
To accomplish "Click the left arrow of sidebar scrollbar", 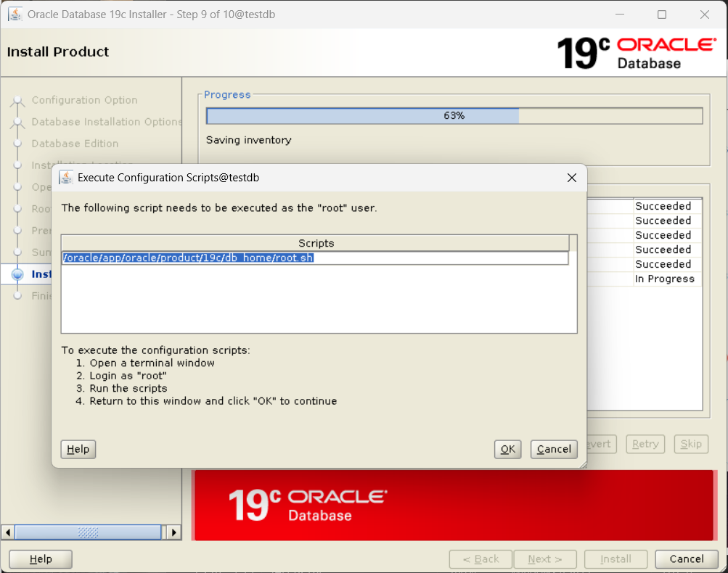I will (7, 532).
